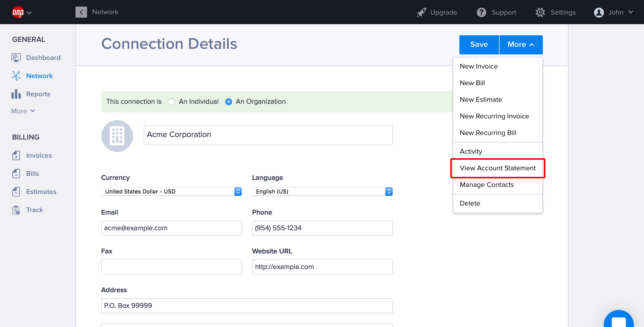Click the Invoices document icon
This screenshot has width=644, height=327.
pos(16,155)
